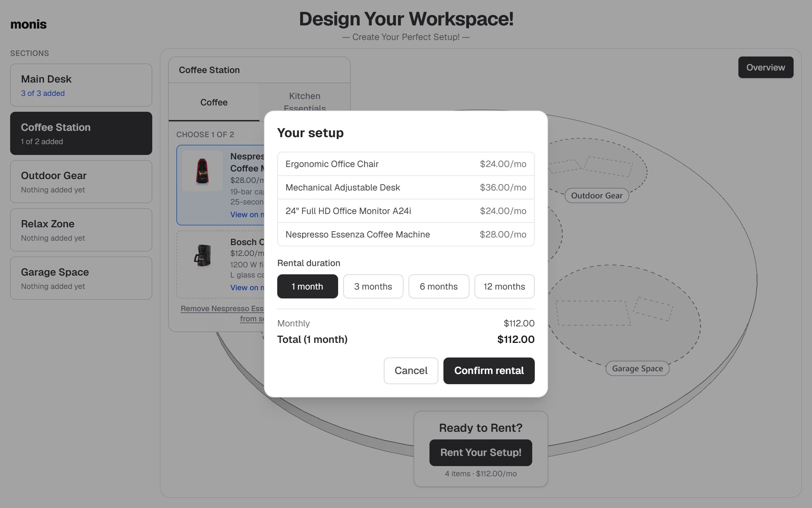Click the Design Your Workspace! heading

[406, 19]
